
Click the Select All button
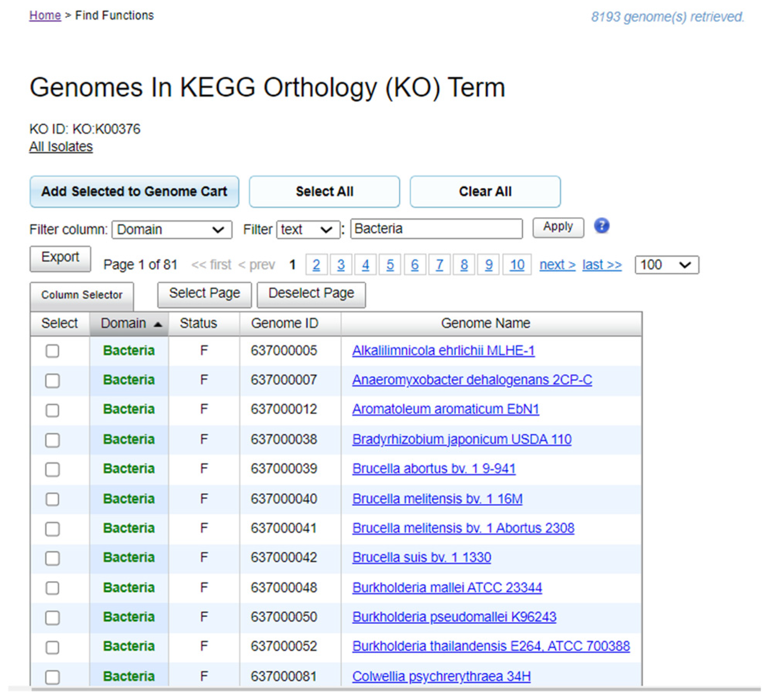pos(324,191)
